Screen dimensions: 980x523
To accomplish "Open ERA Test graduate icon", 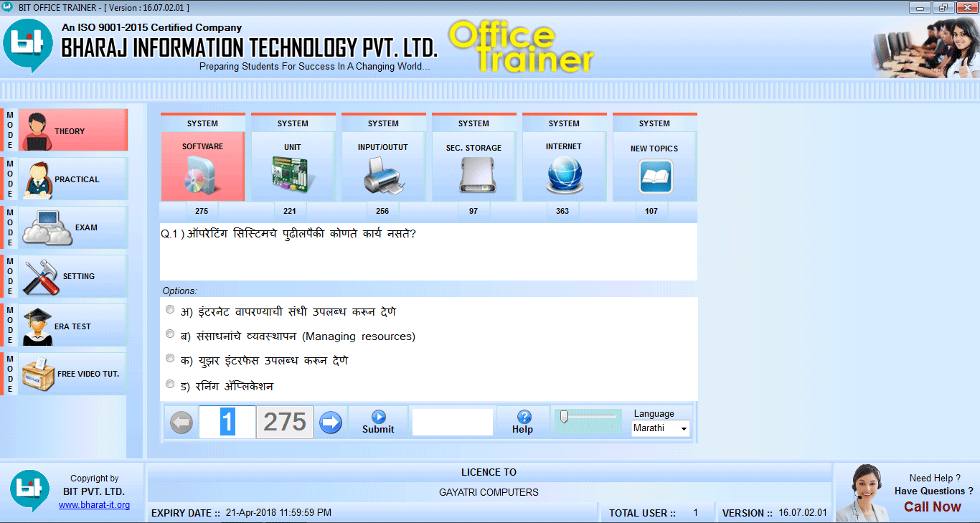I will [37, 326].
